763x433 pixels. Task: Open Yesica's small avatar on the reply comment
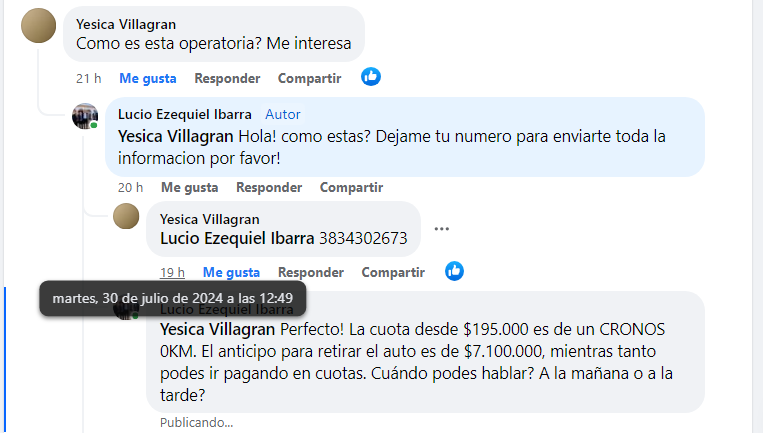coord(126,216)
